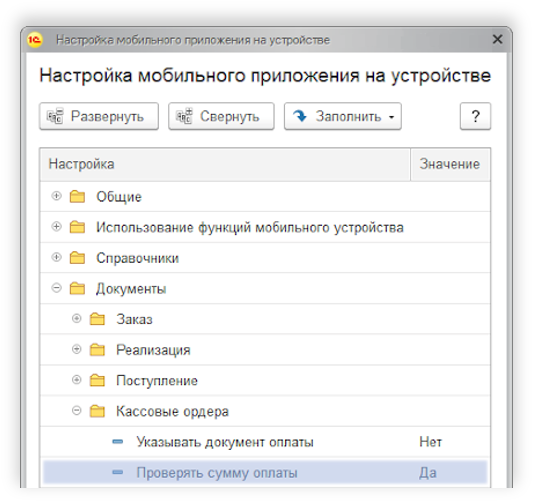
Task: Click the Поступление folder icon
Action: tap(97, 380)
